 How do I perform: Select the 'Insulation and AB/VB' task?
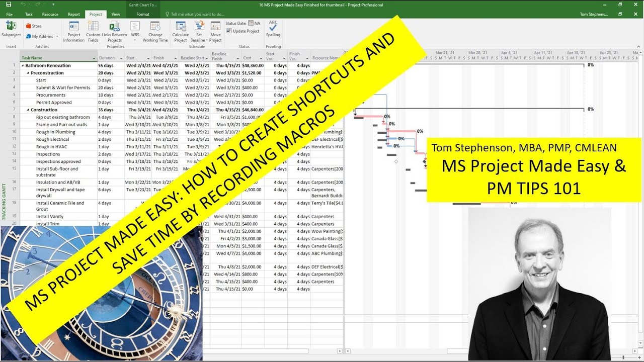58,183
